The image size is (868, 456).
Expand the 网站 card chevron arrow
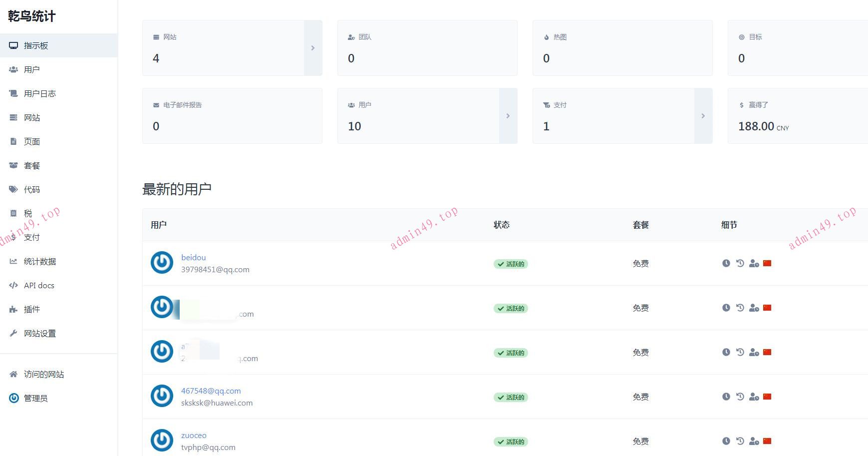click(x=313, y=48)
